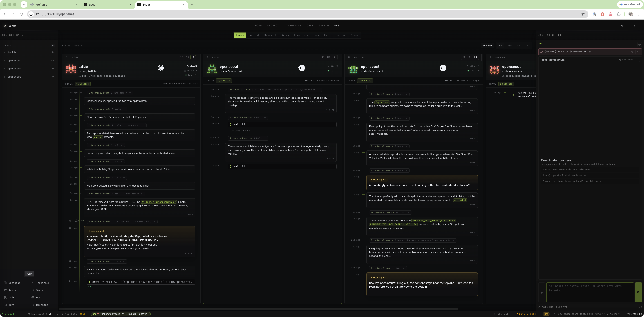Toggle the muted speaker icon in Context

click(640, 45)
